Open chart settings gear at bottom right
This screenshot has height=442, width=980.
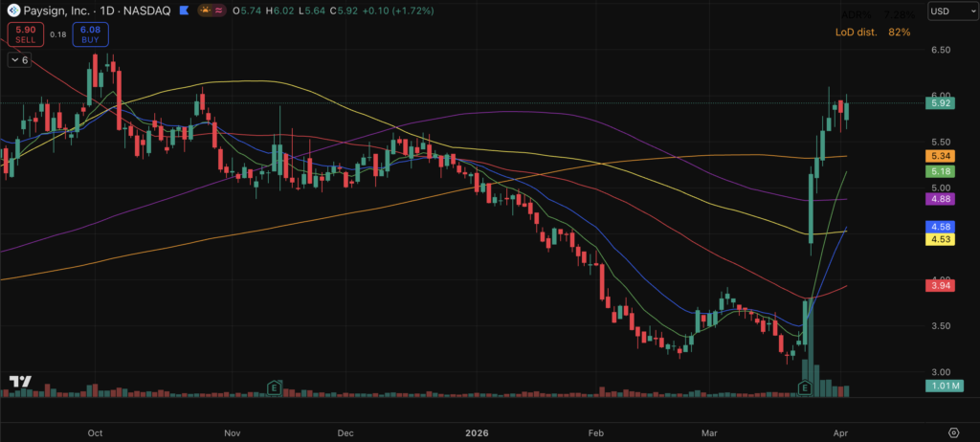pos(953,432)
